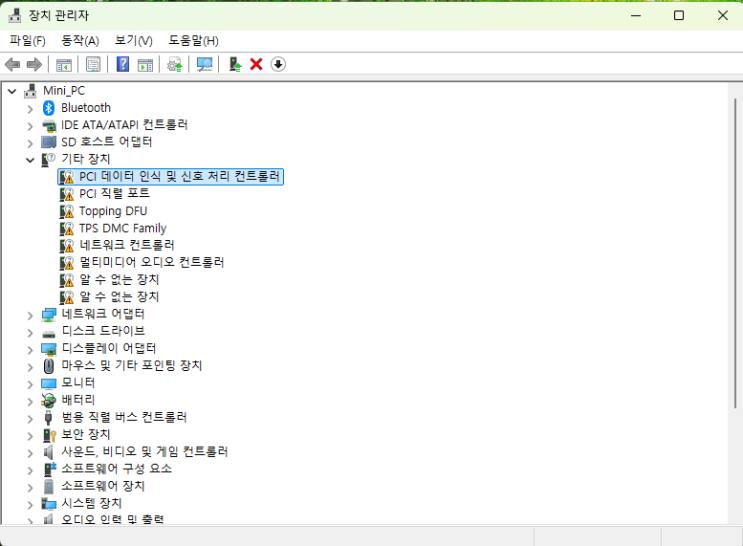Screen dimensions: 743x546
Task: Click warning icon beside TPS DMC Family
Action: click(x=67, y=228)
